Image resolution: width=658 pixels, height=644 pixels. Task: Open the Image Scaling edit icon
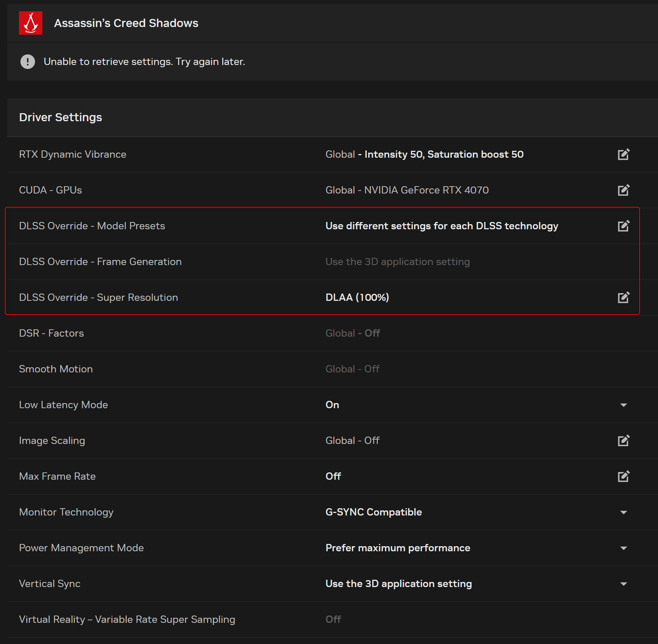[x=623, y=441]
